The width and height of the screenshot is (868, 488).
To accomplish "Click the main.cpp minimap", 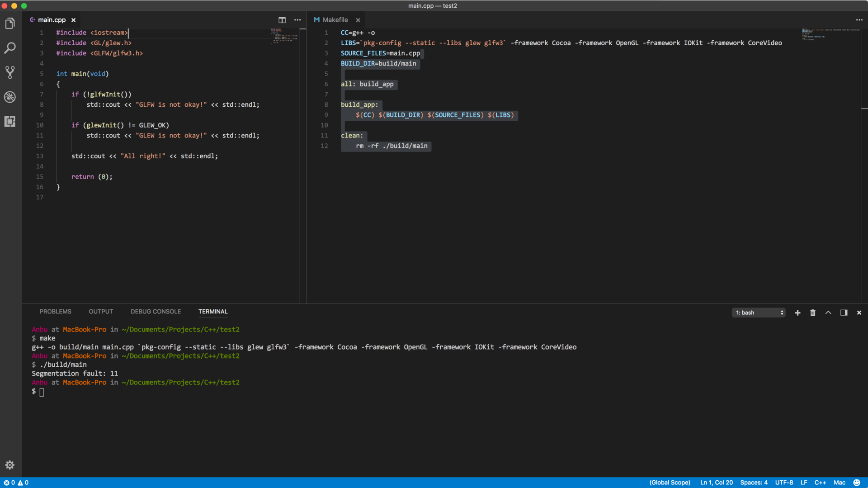I will coord(284,36).
